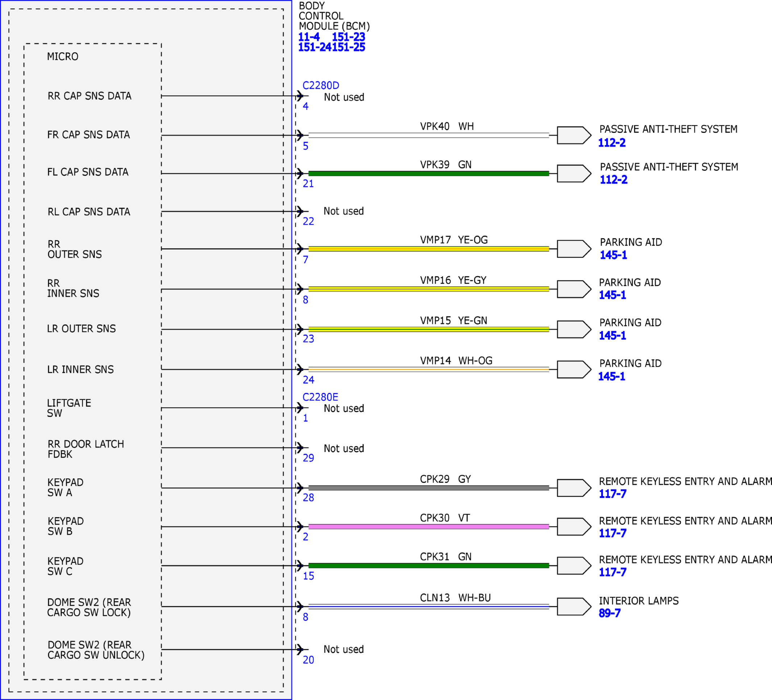The width and height of the screenshot is (772, 700).
Task: Open 112-2 link beside VPK39 wire
Action: 614,179
